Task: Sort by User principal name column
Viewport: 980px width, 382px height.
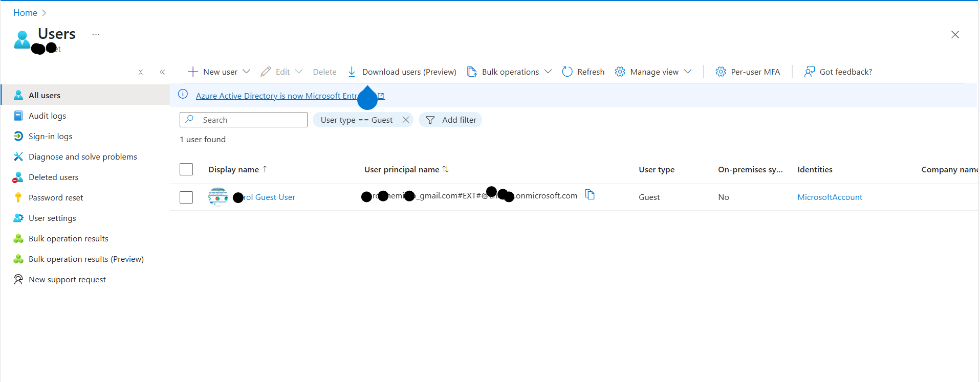Action: point(406,169)
